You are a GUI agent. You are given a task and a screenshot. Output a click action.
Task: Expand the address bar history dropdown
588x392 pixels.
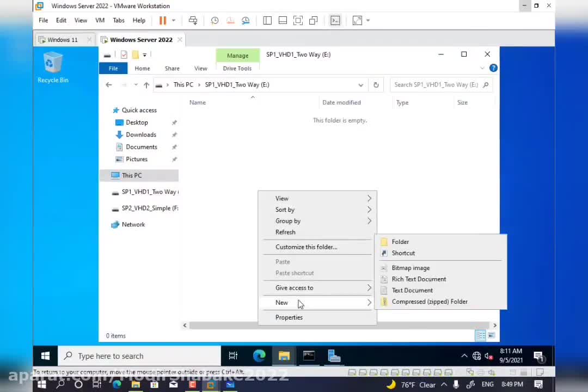360,85
